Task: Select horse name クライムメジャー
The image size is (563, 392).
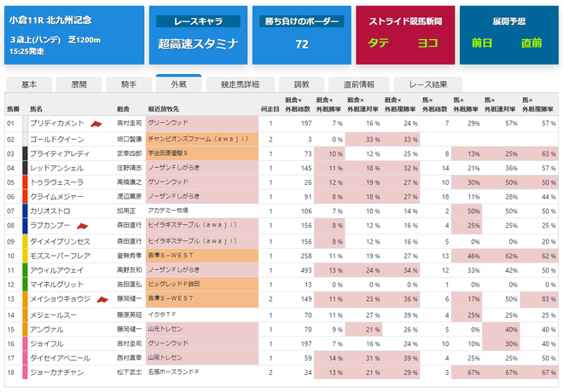Action: (x=56, y=197)
